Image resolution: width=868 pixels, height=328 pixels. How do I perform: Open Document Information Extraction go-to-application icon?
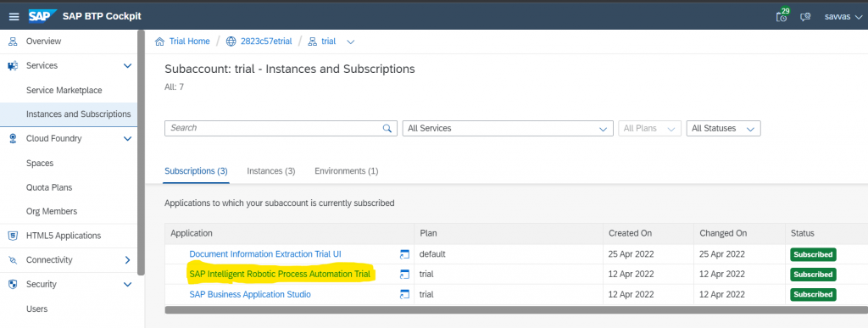coord(404,254)
